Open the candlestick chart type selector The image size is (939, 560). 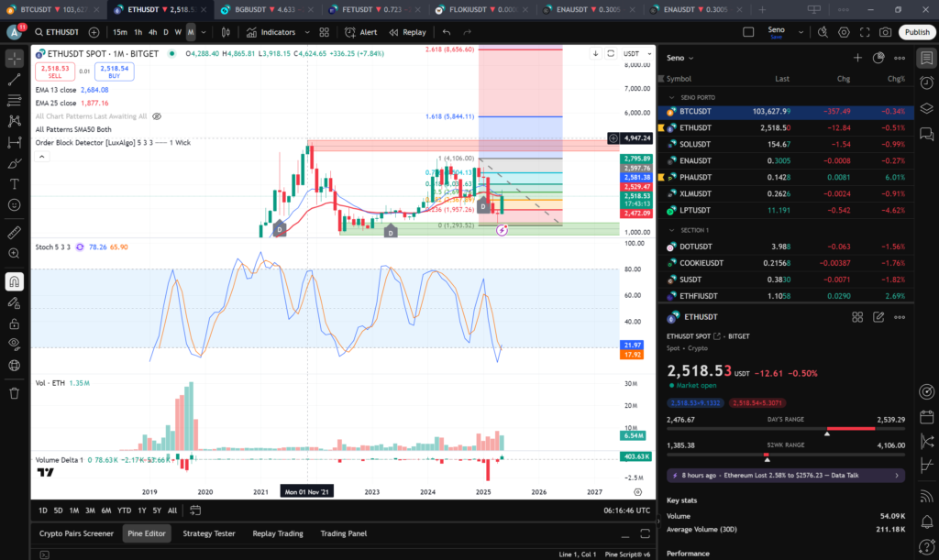pos(226,32)
